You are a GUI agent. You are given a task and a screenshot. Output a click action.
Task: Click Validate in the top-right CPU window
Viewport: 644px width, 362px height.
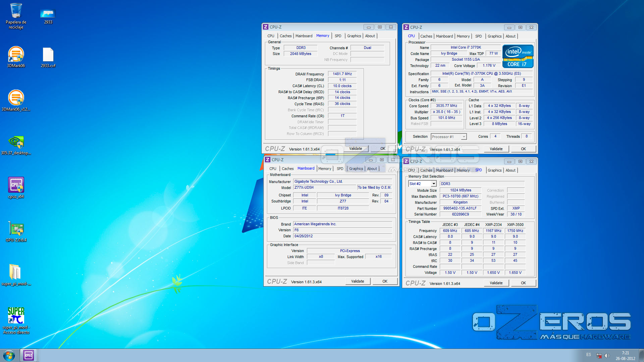496,149
